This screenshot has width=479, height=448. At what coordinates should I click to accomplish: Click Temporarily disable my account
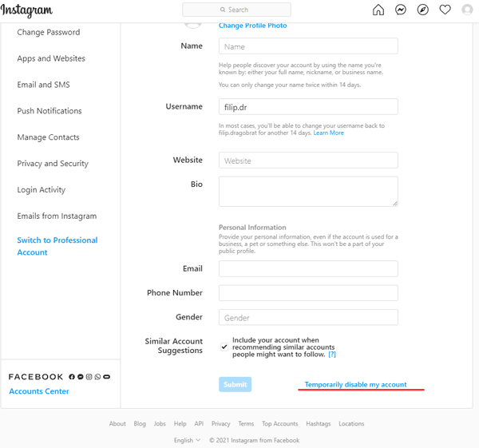(x=355, y=384)
